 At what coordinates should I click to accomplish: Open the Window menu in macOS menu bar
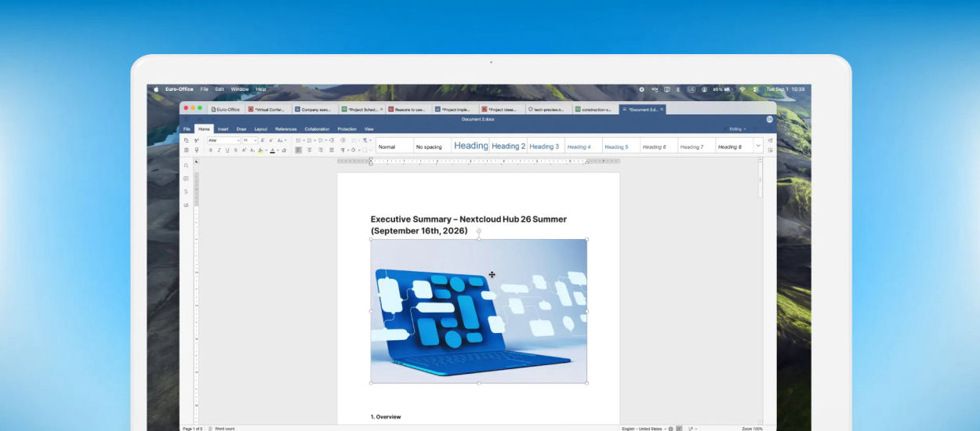[240, 89]
